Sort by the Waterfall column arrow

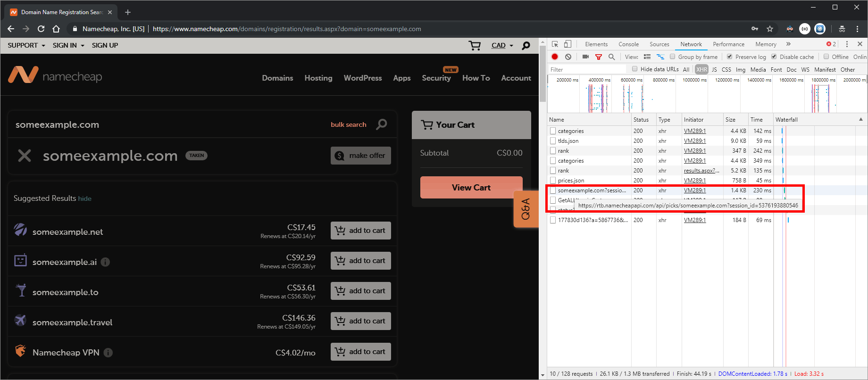(860, 119)
